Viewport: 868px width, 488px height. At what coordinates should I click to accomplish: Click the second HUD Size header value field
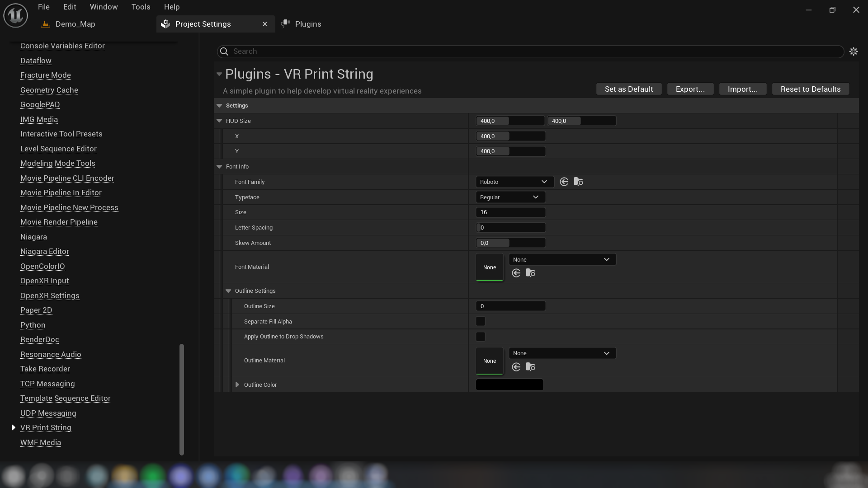pos(581,121)
